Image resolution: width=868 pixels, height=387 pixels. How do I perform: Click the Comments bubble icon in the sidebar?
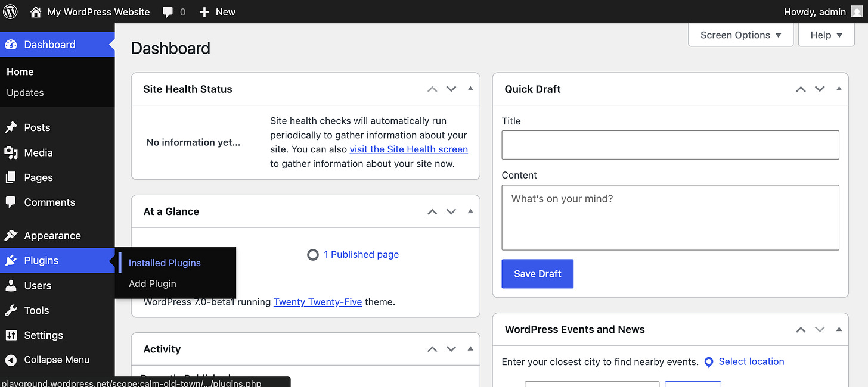tap(12, 202)
